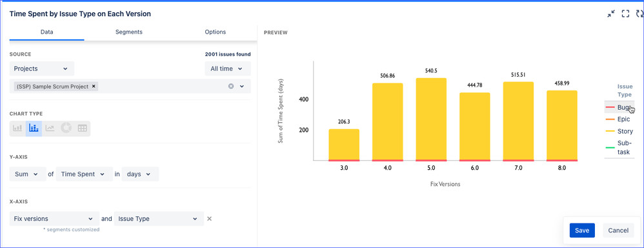
Task: Clear all selected projects icon
Action: coord(231,87)
